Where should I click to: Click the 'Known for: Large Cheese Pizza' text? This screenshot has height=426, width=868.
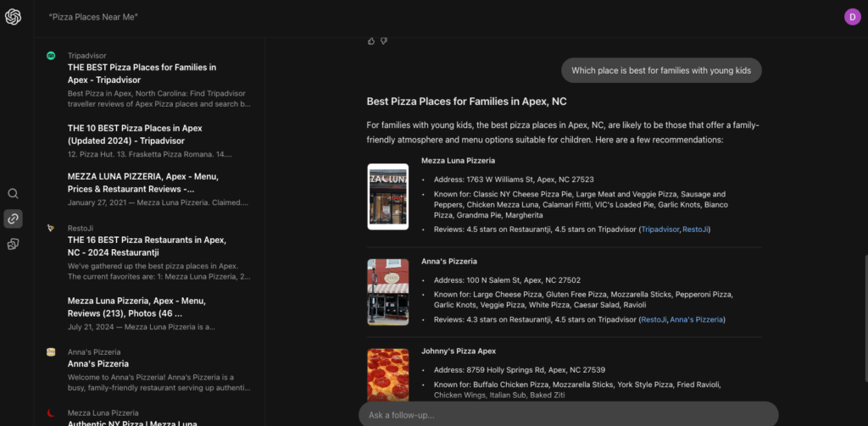pyautogui.click(x=583, y=300)
